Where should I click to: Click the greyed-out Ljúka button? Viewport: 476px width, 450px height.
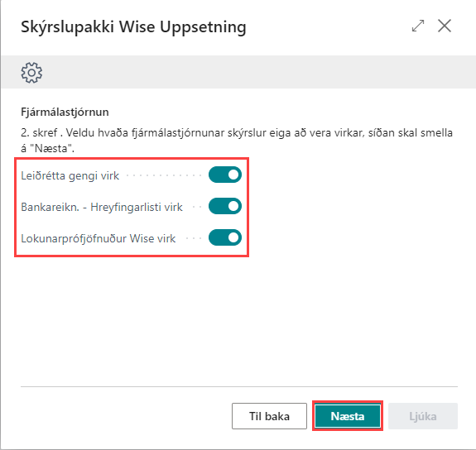tap(423, 416)
